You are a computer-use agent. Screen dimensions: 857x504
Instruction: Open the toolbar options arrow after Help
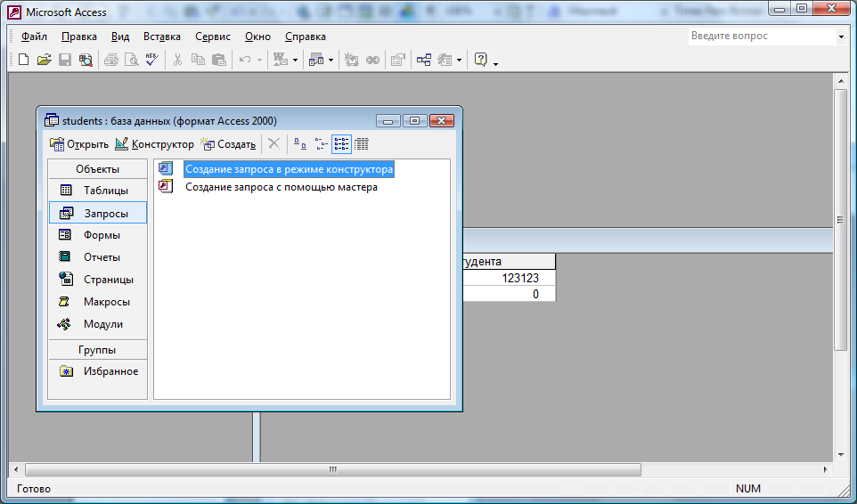[x=495, y=63]
